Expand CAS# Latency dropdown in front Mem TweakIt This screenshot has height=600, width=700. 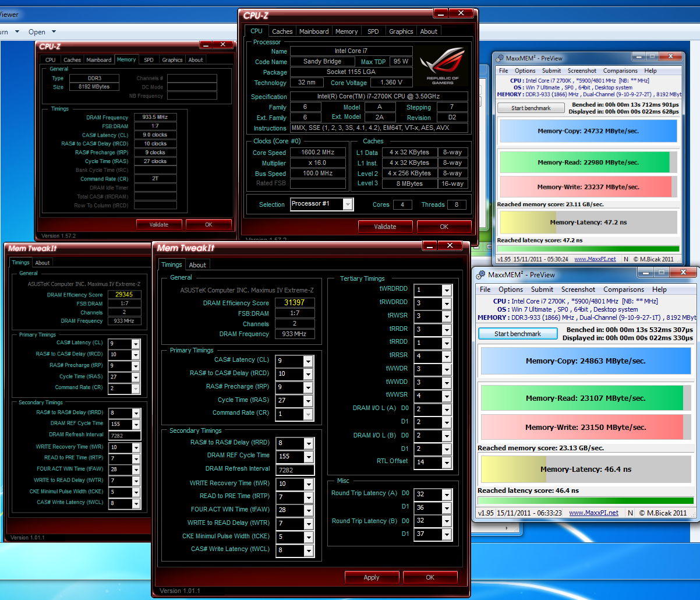(308, 361)
